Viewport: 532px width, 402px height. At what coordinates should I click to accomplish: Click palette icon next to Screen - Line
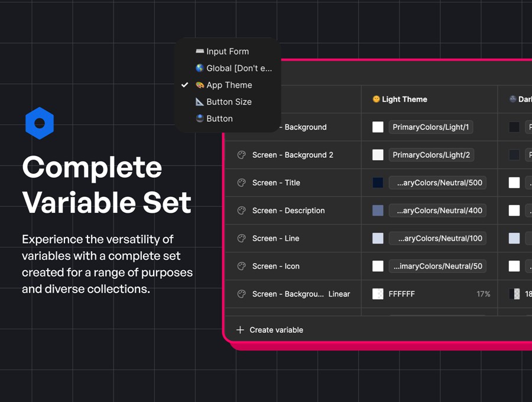click(x=241, y=238)
